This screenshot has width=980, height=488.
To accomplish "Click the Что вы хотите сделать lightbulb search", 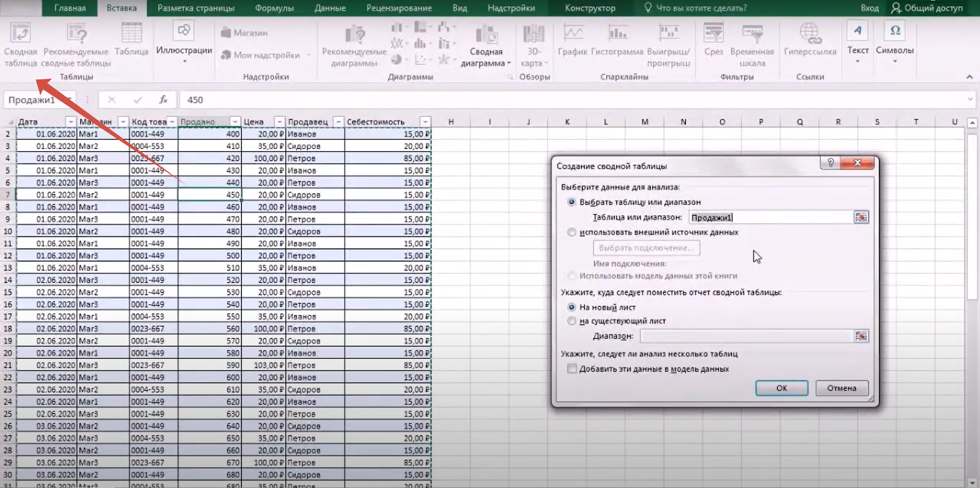I will click(695, 8).
